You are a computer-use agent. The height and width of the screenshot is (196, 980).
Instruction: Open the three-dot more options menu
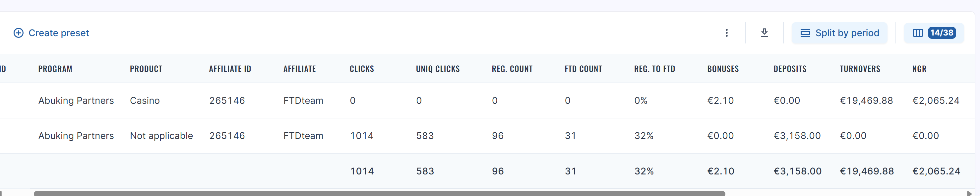coord(726,33)
